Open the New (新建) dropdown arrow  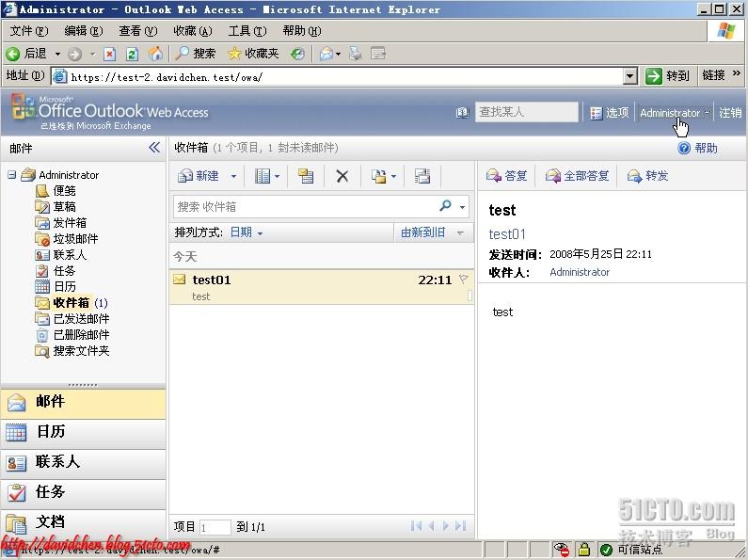(233, 176)
